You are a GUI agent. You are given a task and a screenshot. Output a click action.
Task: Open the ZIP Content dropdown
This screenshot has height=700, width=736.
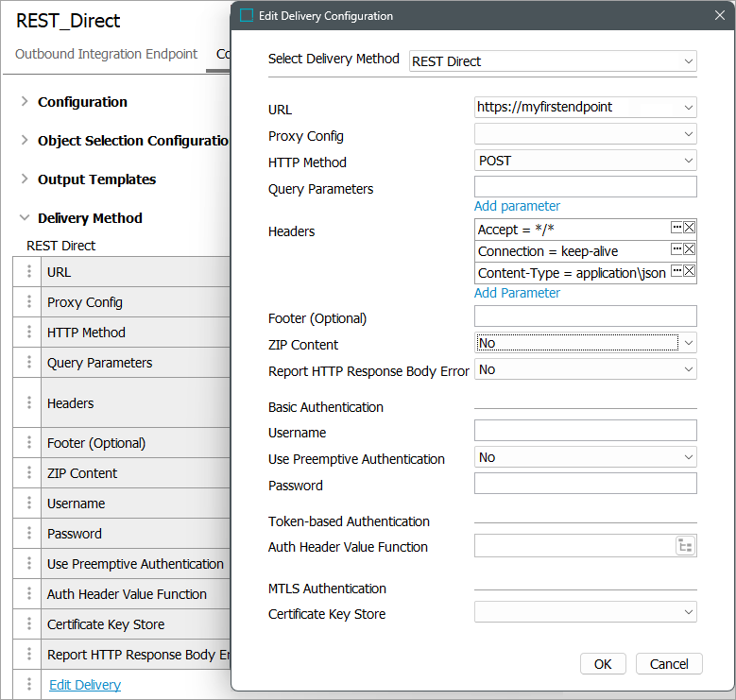pos(585,343)
